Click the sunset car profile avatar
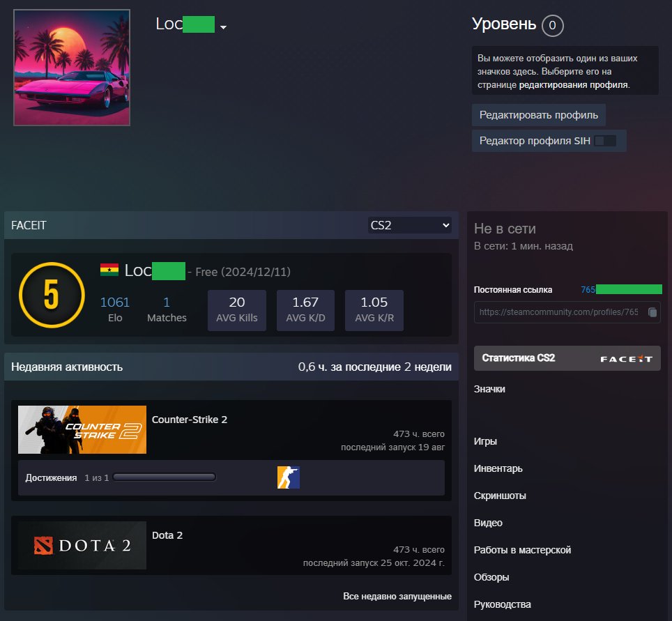672x621 pixels. click(72, 68)
